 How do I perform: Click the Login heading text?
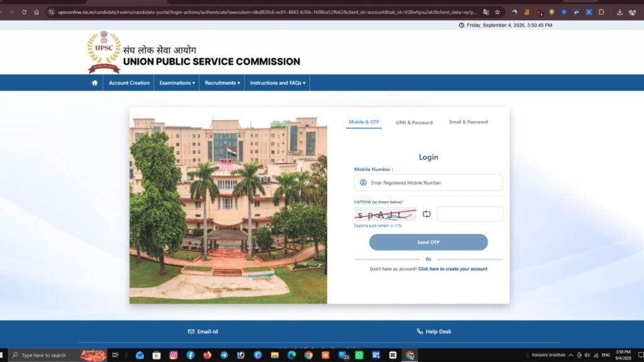tap(428, 157)
